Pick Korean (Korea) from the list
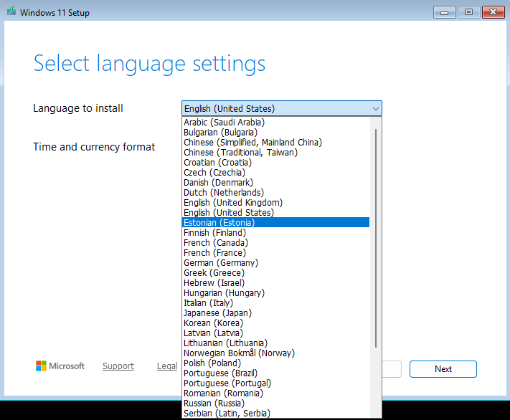The width and height of the screenshot is (510, 420). 213,323
